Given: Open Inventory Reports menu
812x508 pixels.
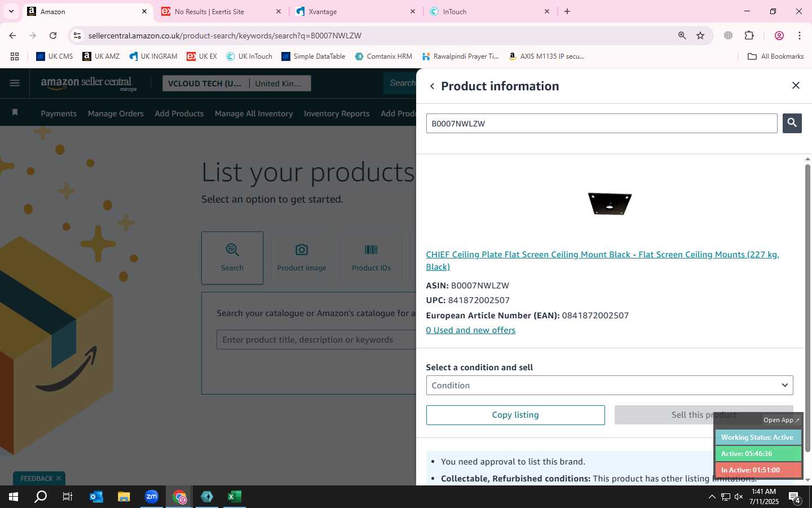Looking at the screenshot, I should [337, 113].
